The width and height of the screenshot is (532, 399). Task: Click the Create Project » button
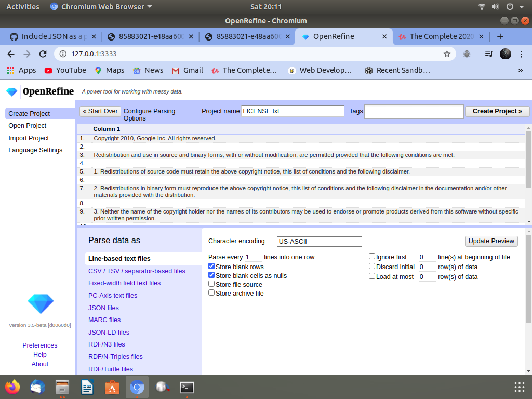pyautogui.click(x=497, y=111)
